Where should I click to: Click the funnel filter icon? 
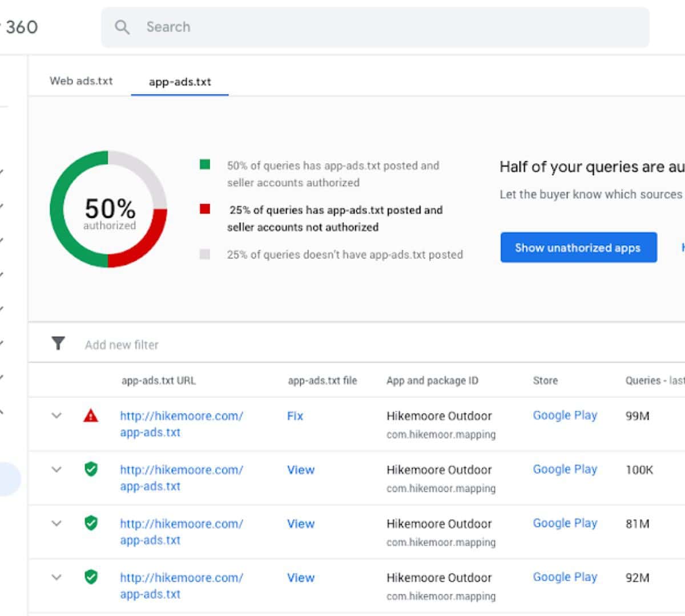click(58, 343)
